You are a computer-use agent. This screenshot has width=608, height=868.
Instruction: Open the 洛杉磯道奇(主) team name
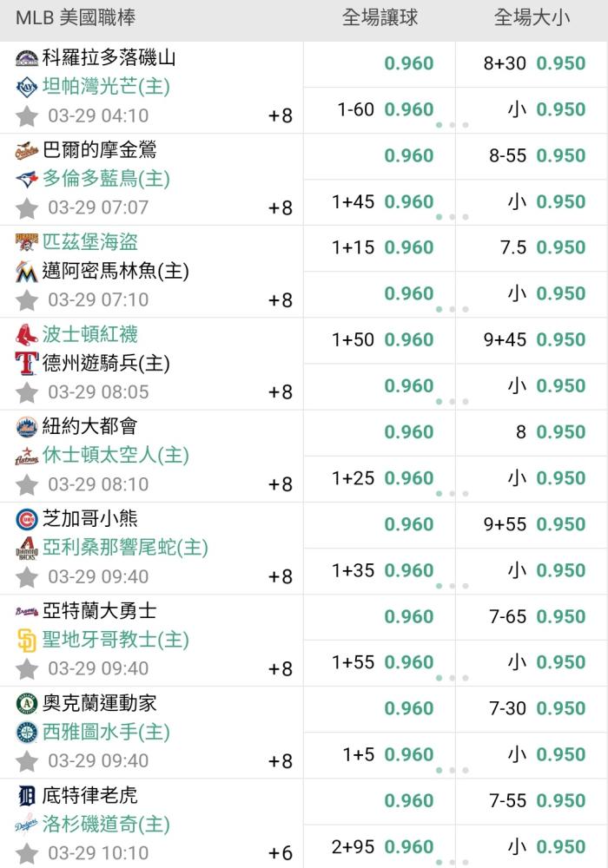[106, 825]
